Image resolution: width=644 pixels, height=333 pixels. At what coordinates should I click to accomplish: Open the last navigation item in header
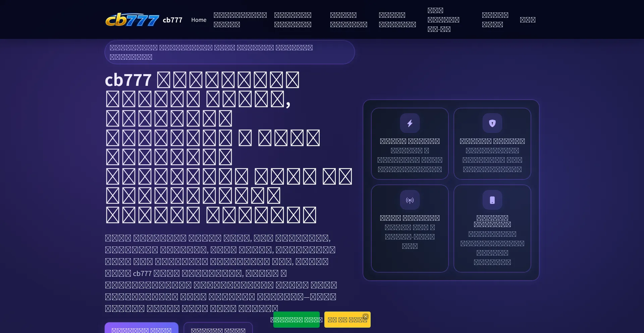point(528,20)
